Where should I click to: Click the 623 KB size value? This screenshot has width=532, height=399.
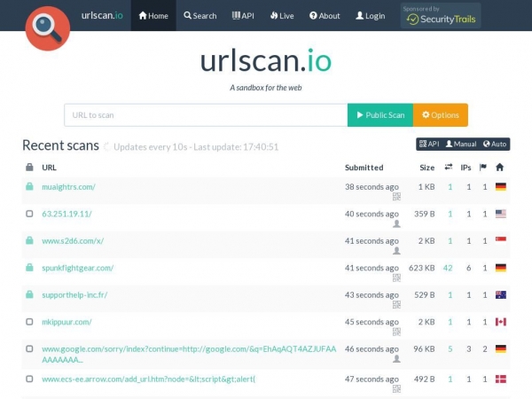point(422,268)
